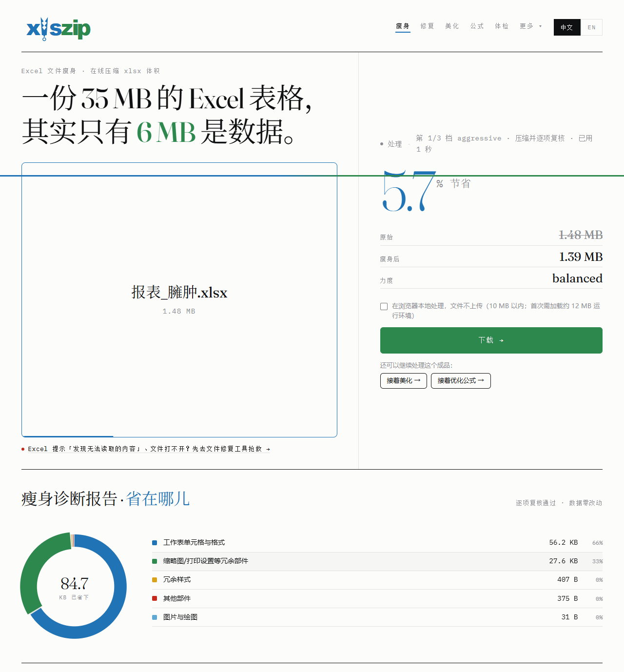
Task: Click the blue swatch for 工作表单元格与格式
Action: [155, 543]
